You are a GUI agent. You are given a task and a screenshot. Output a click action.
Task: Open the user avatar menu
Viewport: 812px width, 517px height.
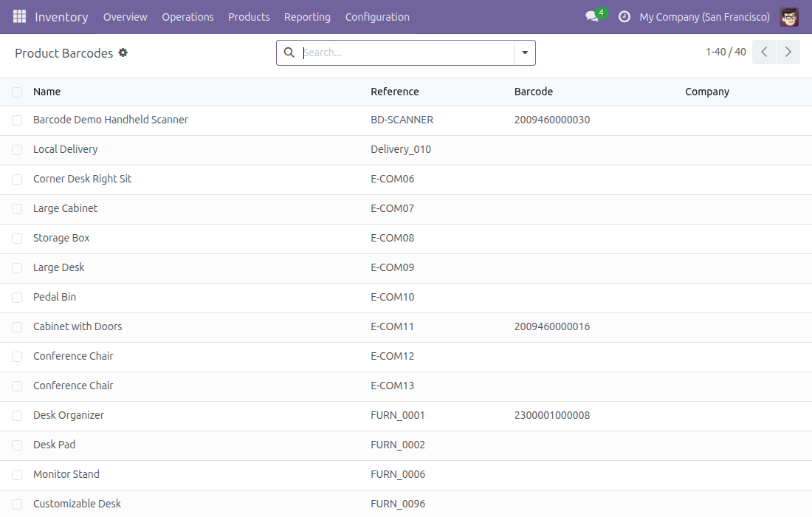click(x=788, y=16)
